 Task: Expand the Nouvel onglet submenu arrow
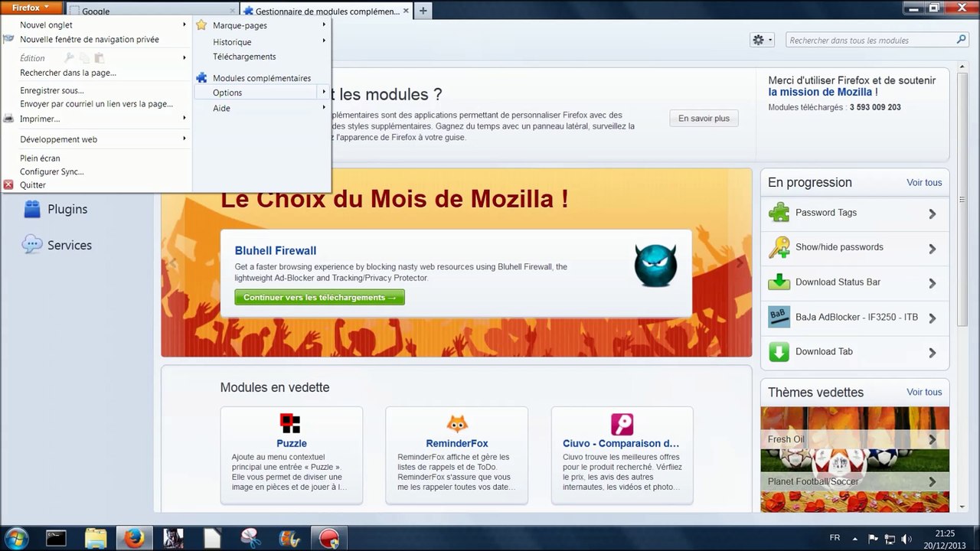(x=185, y=25)
